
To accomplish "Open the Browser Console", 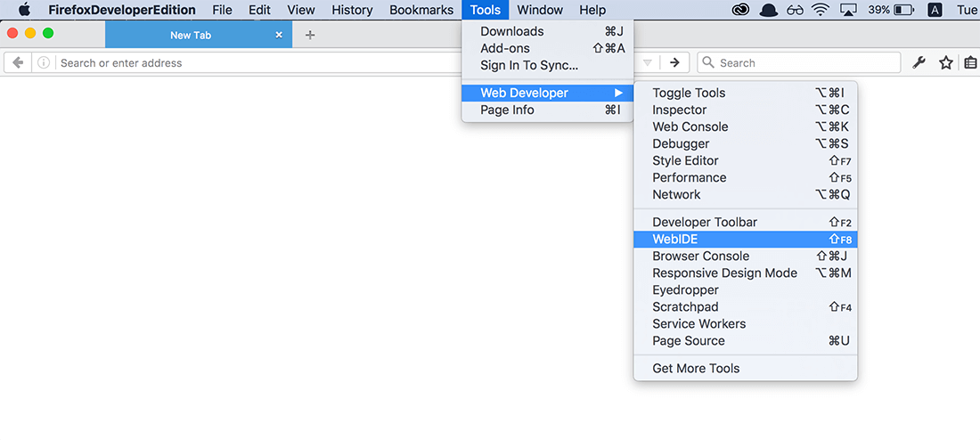I will tap(746, 256).
